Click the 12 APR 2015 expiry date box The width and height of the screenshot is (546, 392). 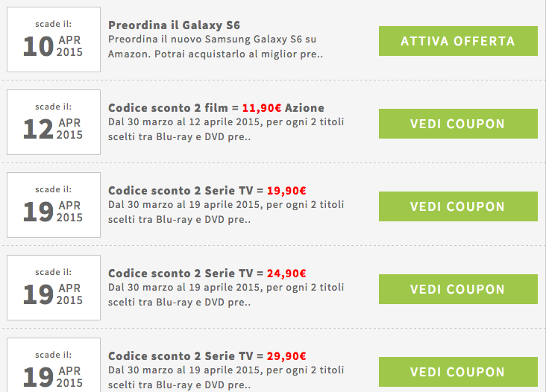pyautogui.click(x=54, y=122)
